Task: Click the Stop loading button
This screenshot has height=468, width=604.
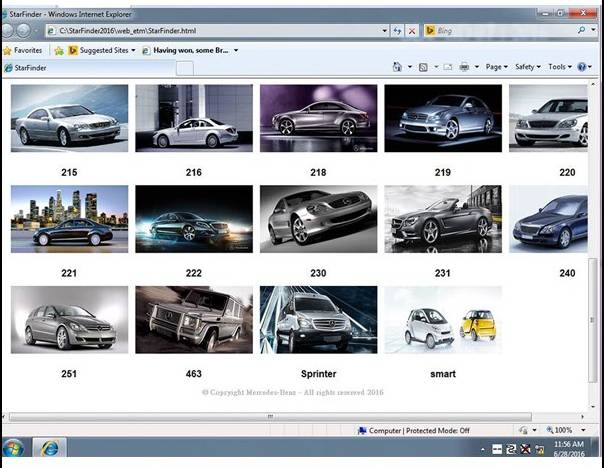Action: tap(412, 31)
